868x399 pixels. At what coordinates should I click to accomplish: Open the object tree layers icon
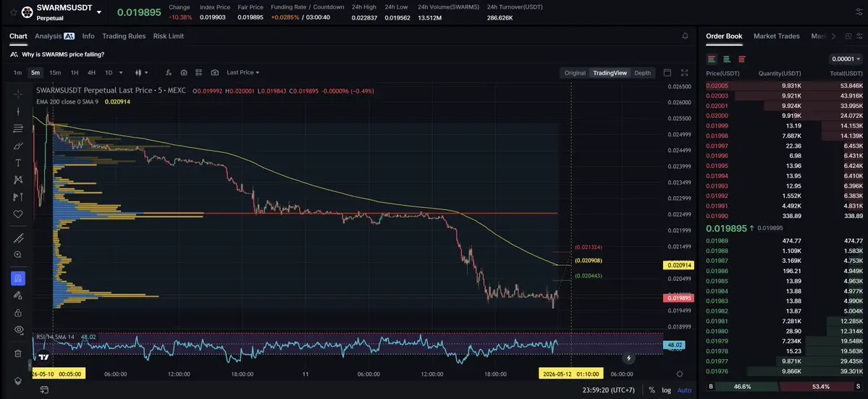point(17,382)
